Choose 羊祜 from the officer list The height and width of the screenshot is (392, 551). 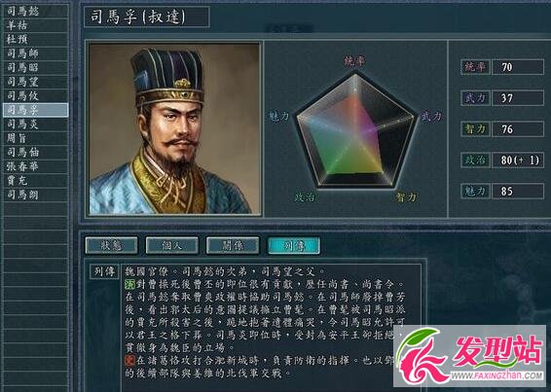pyautogui.click(x=36, y=25)
